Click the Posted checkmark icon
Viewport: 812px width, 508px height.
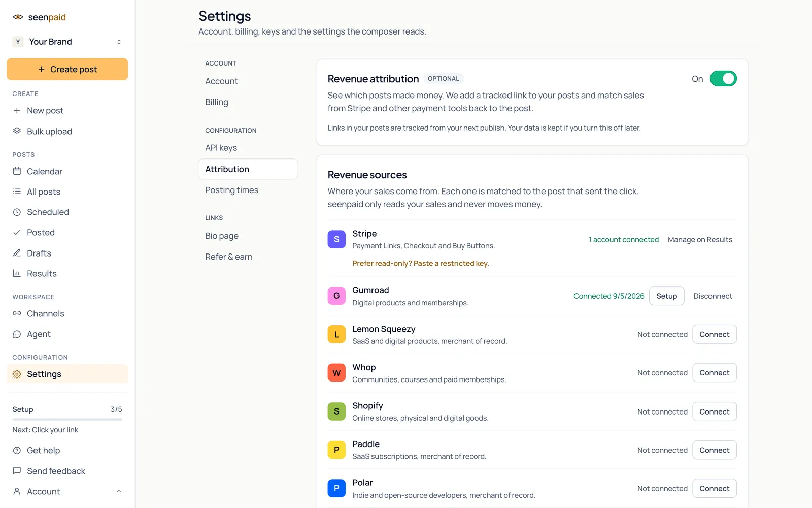pos(17,232)
